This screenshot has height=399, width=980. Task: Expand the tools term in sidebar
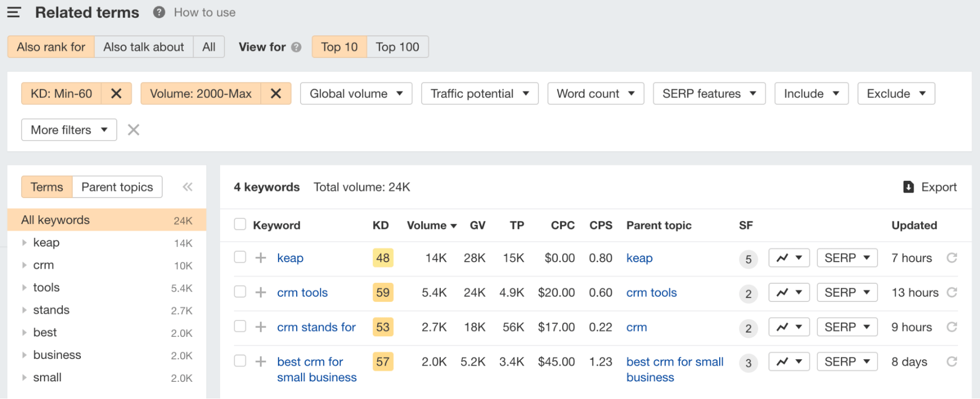click(x=24, y=288)
